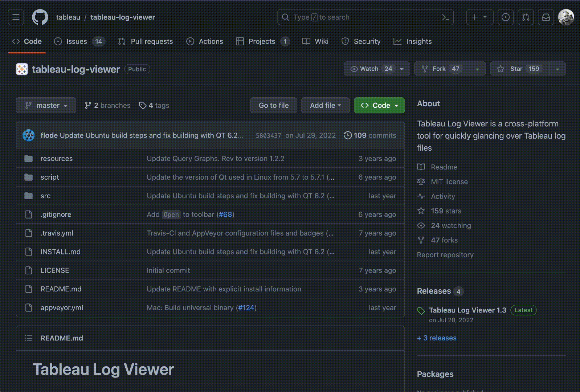Open pull requests icon in top header
Image resolution: width=580 pixels, height=392 pixels.
tap(526, 17)
